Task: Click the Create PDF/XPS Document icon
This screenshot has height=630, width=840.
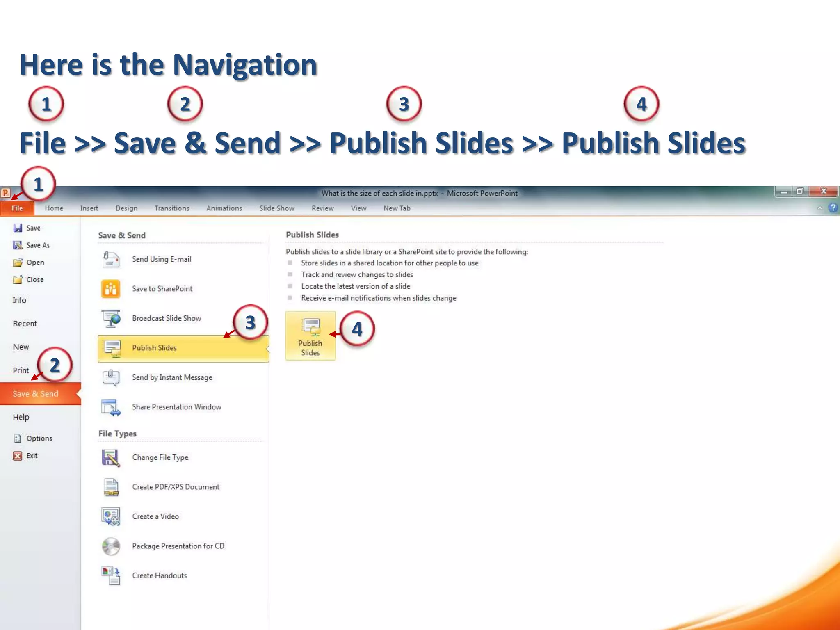Action: (x=111, y=487)
